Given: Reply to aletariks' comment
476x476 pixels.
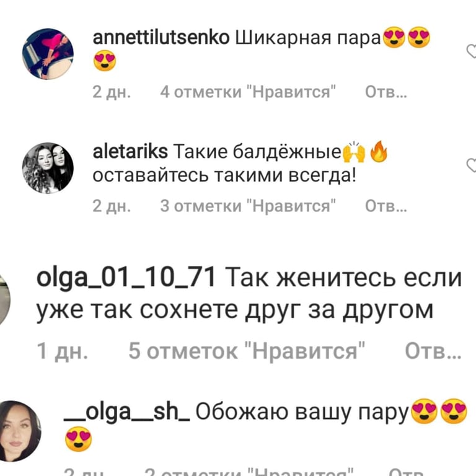Looking at the screenshot, I should (386, 206).
